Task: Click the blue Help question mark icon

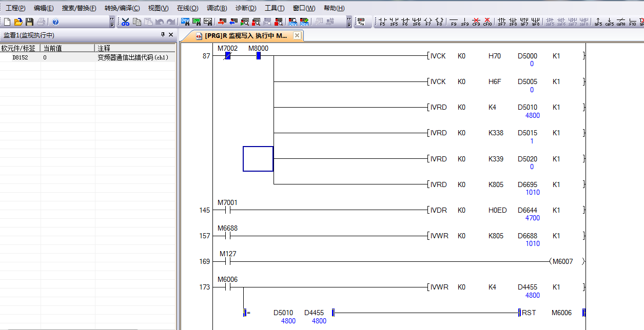Action: pyautogui.click(x=55, y=22)
